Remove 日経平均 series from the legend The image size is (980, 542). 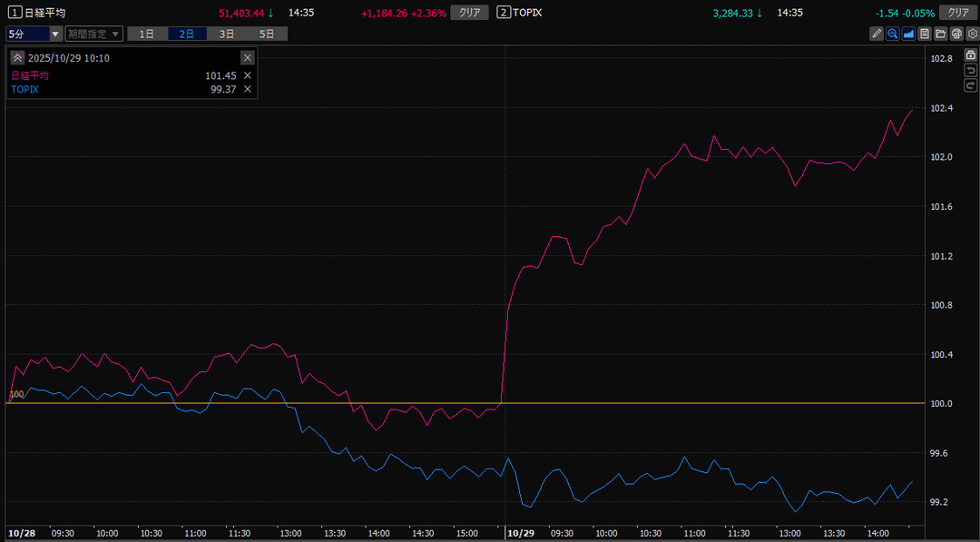247,75
